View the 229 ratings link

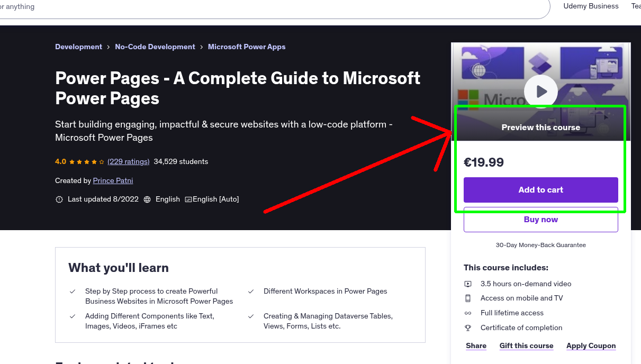(128, 161)
